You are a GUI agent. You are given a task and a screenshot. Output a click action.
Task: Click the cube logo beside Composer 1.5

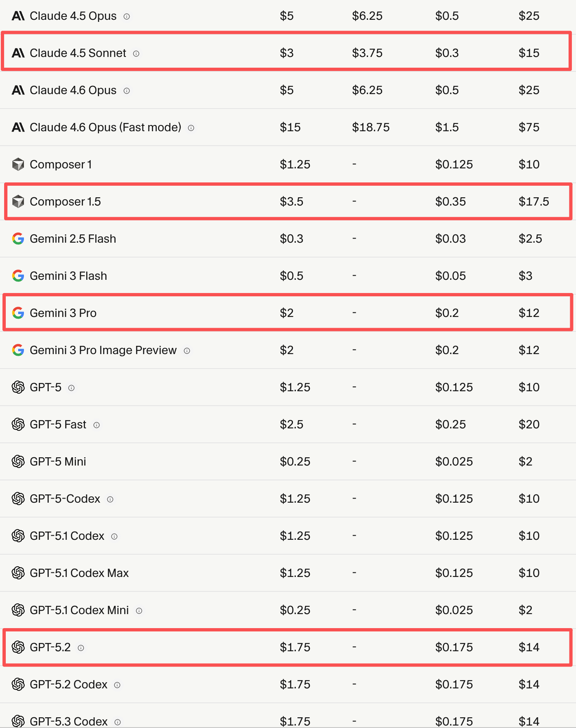18,201
